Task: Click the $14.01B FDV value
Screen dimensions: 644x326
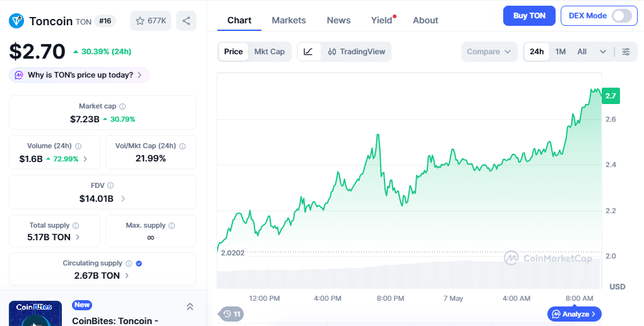Action: click(97, 199)
